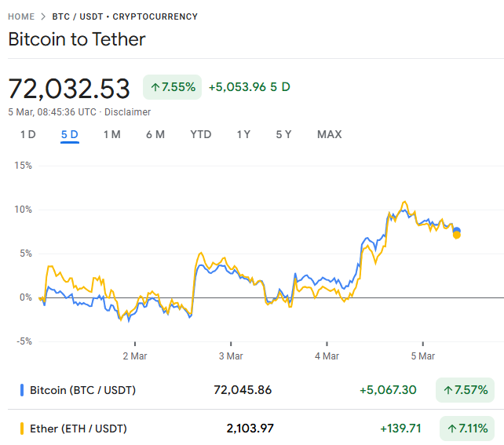Image resolution: width=504 pixels, height=445 pixels.
Task: Open the 1 Y chart view
Action: click(x=244, y=134)
